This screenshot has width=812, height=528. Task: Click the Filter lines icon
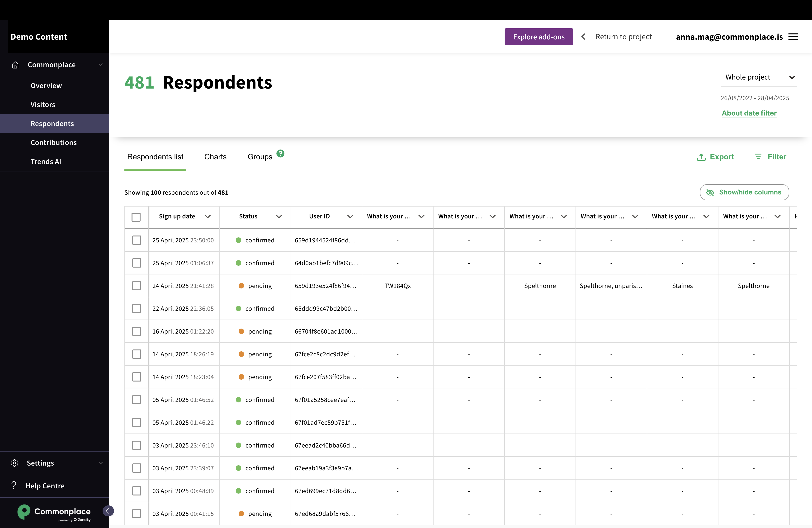[758, 156]
